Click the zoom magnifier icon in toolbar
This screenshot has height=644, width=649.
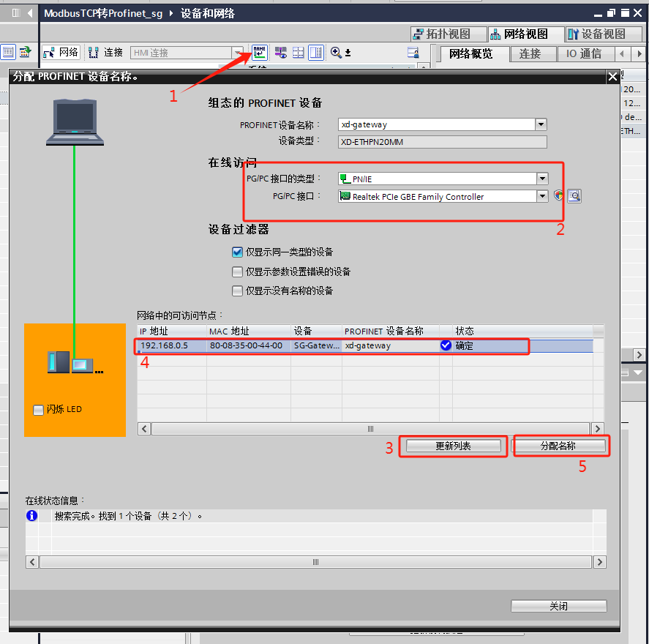[337, 52]
